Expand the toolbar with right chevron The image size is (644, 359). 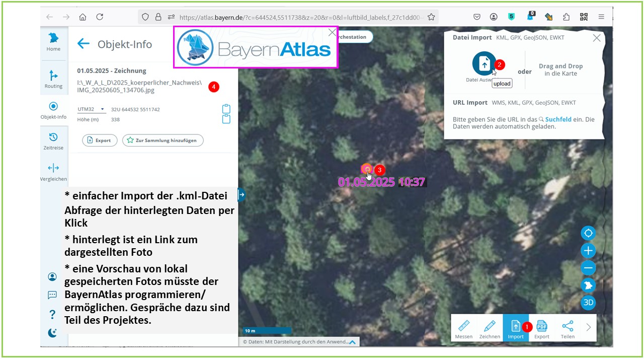tap(588, 328)
